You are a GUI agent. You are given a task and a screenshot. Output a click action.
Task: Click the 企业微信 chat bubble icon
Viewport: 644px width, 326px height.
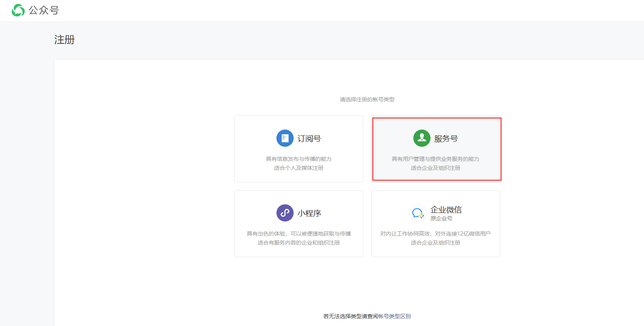(x=418, y=213)
